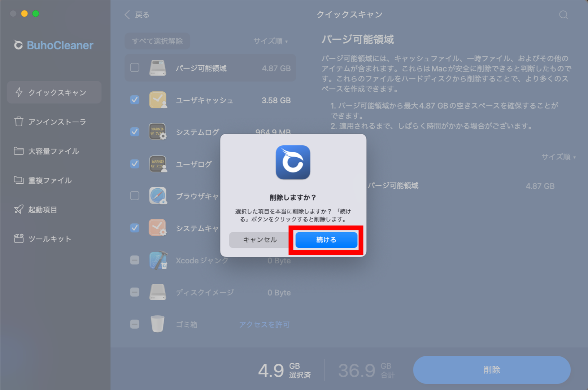
Task: Click the 36.9 GB 合計 total
Action: pyautogui.click(x=366, y=371)
